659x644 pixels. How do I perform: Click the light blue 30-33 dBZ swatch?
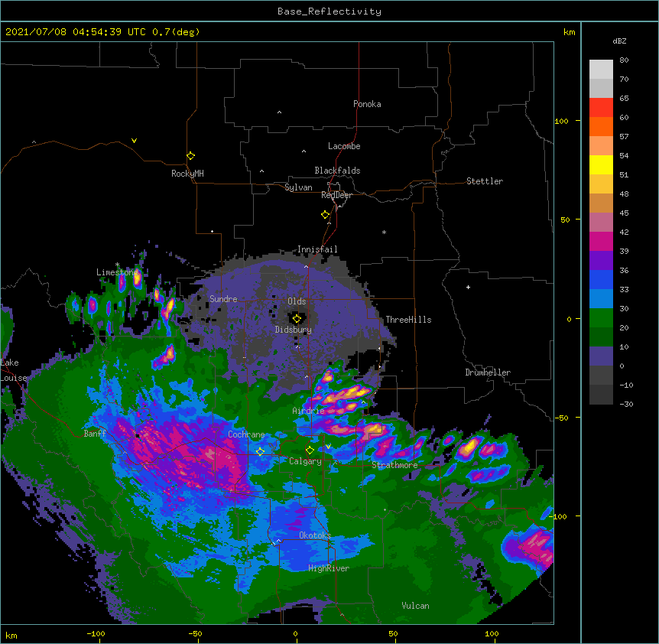(601, 299)
